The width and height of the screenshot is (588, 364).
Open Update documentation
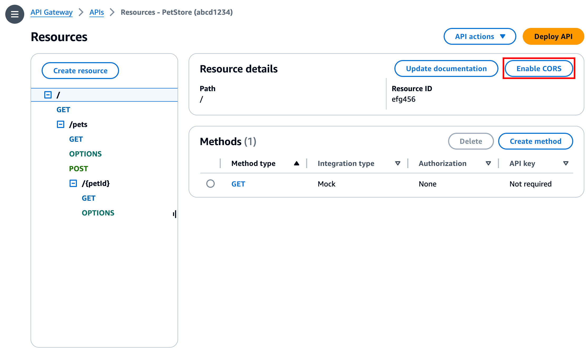446,68
